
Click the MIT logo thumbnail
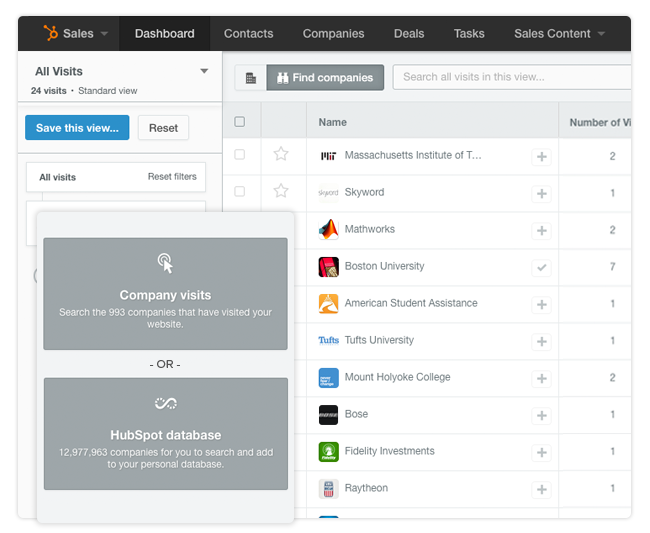click(x=328, y=156)
